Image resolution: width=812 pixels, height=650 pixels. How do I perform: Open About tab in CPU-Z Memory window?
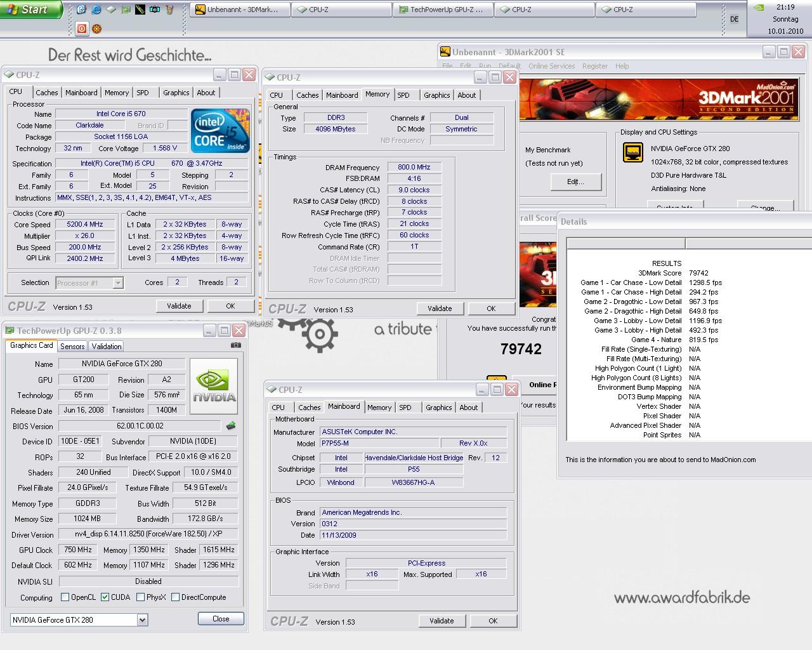point(466,95)
